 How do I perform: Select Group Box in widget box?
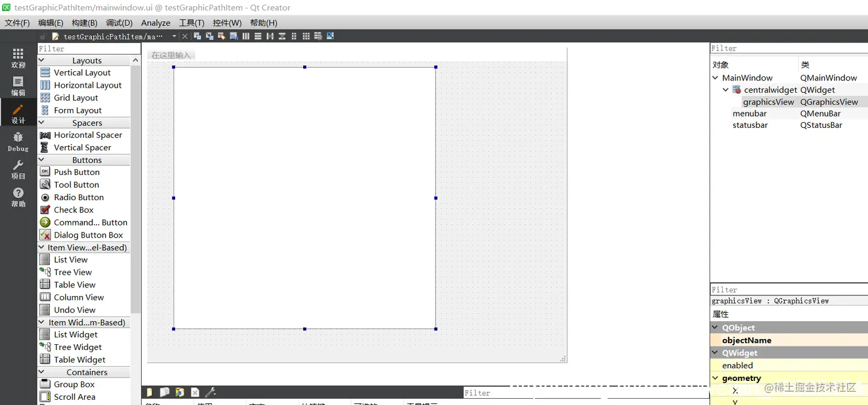pyautogui.click(x=74, y=384)
